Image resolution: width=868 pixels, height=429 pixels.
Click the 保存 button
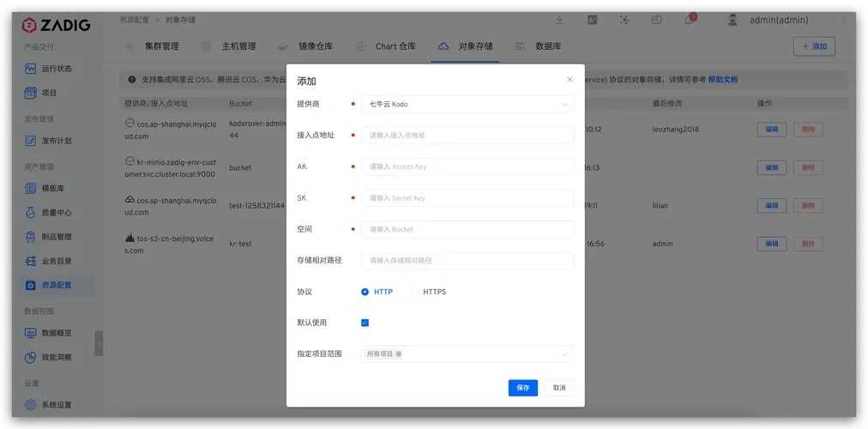[x=522, y=388]
